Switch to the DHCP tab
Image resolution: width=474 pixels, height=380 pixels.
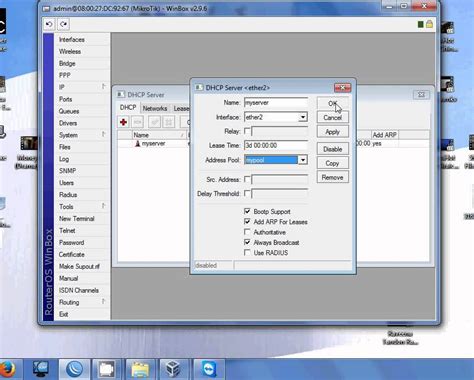point(128,108)
